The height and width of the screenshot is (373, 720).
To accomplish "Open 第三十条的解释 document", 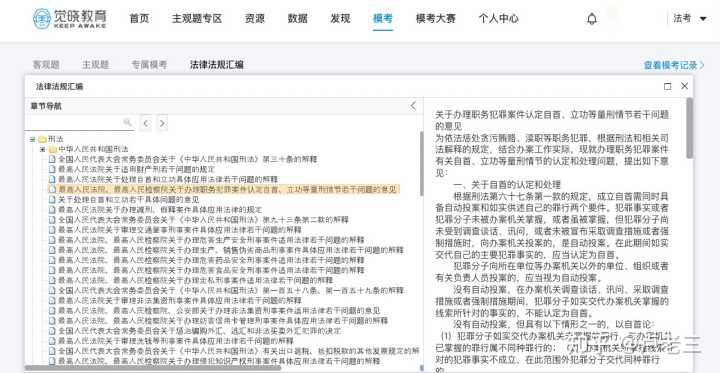I will (187, 159).
